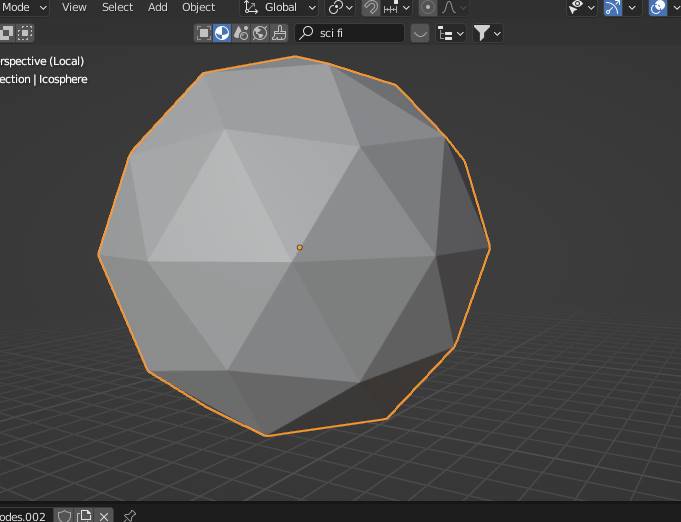Toggle the viewport overlays button
681x522 pixels.
point(658,7)
